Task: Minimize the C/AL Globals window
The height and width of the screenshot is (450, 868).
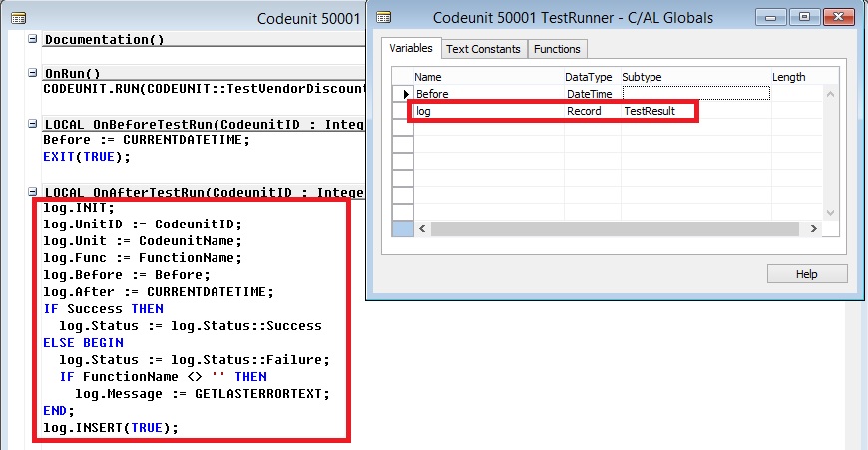Action: 773,17
